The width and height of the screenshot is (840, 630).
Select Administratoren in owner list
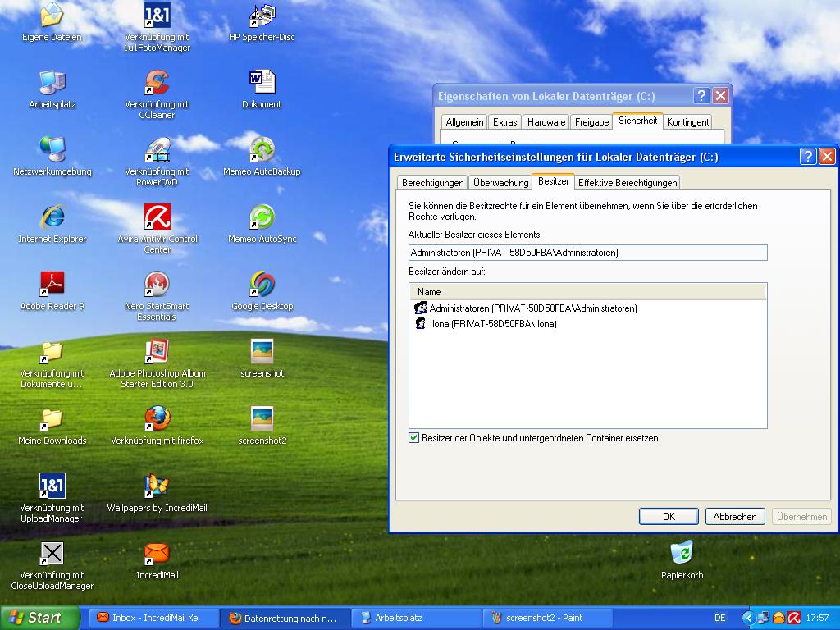[x=526, y=308]
